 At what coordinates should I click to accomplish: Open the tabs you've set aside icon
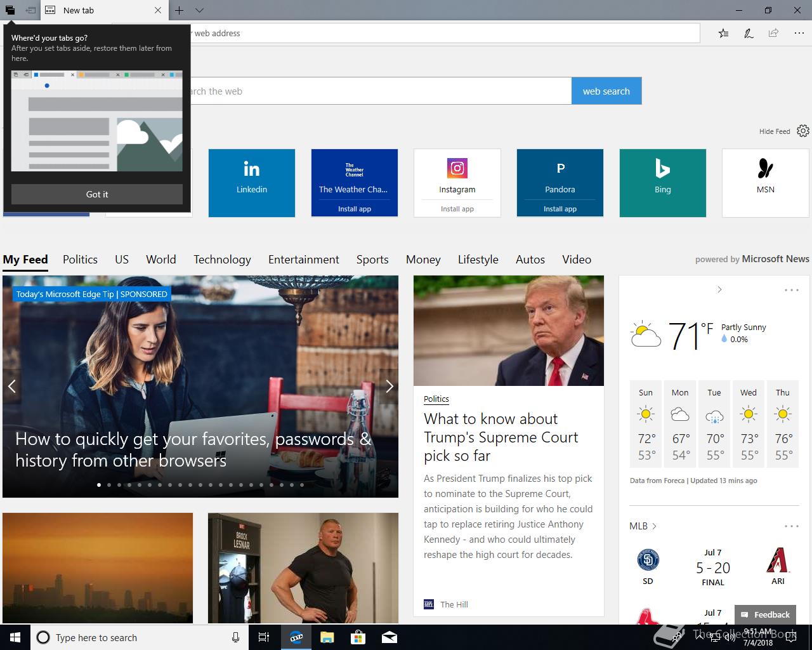10,10
